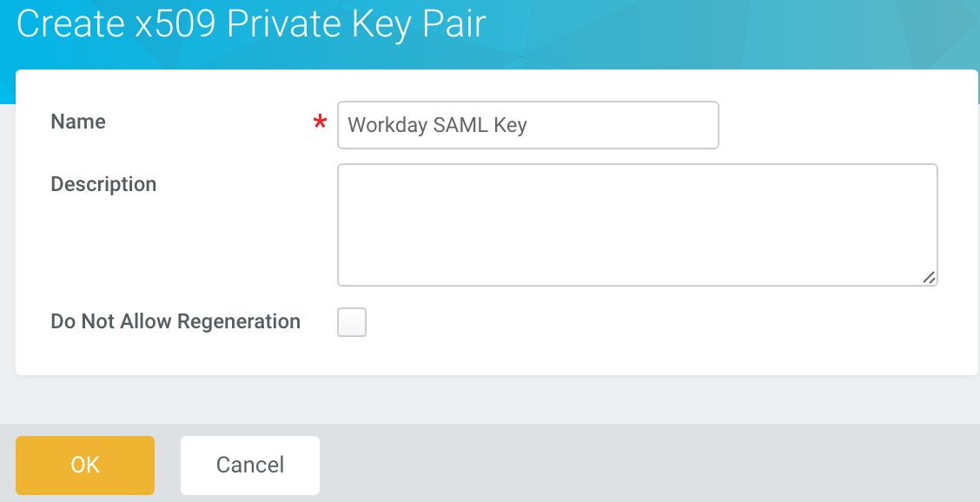Click the Do Not Allow Regeneration label
Screen dimensions: 980x502
175,321
